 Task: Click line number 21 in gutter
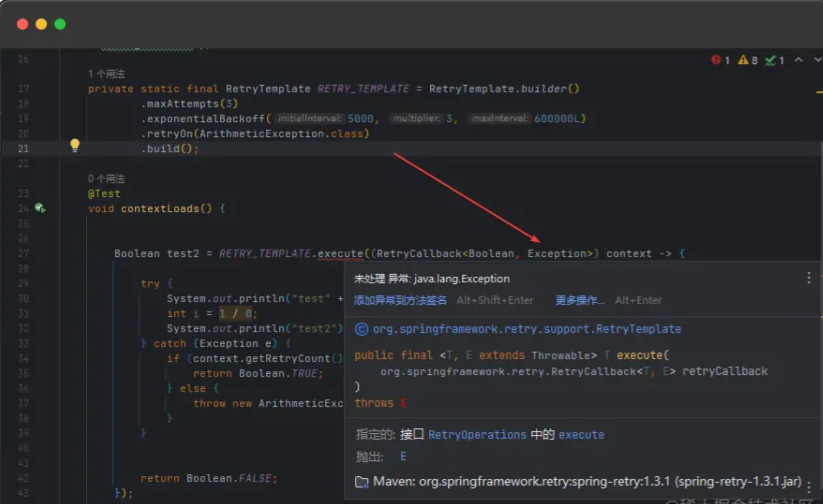click(23, 148)
